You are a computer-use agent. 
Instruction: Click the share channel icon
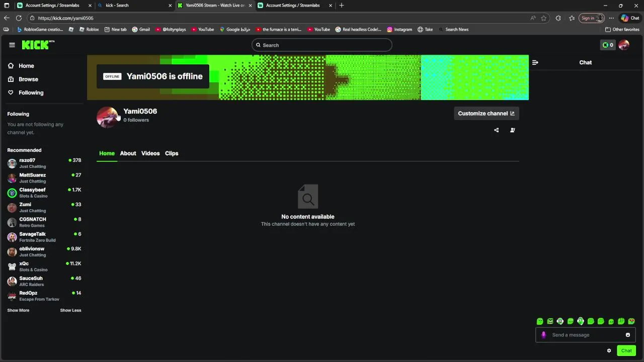point(497,130)
